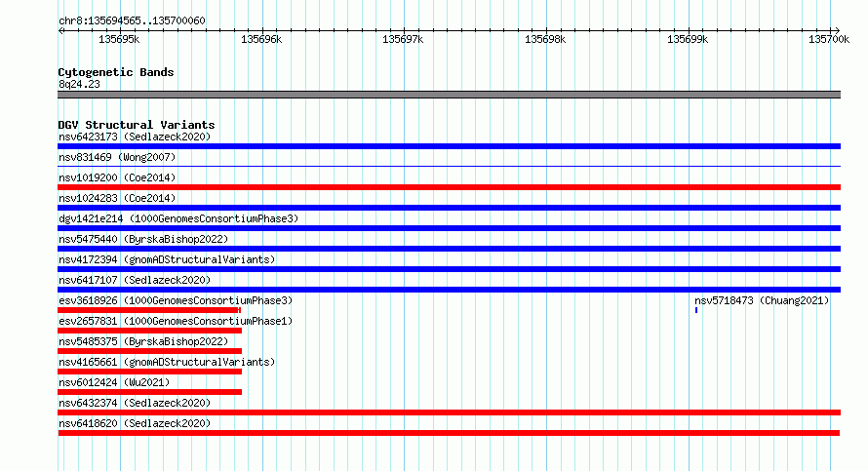Select red bar under esv2657831
868x471 pixels.
149,331
